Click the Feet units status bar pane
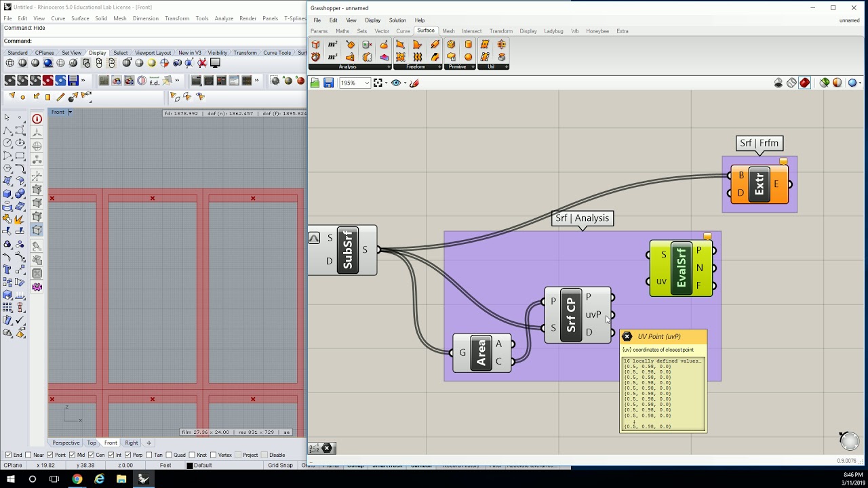 click(x=165, y=465)
